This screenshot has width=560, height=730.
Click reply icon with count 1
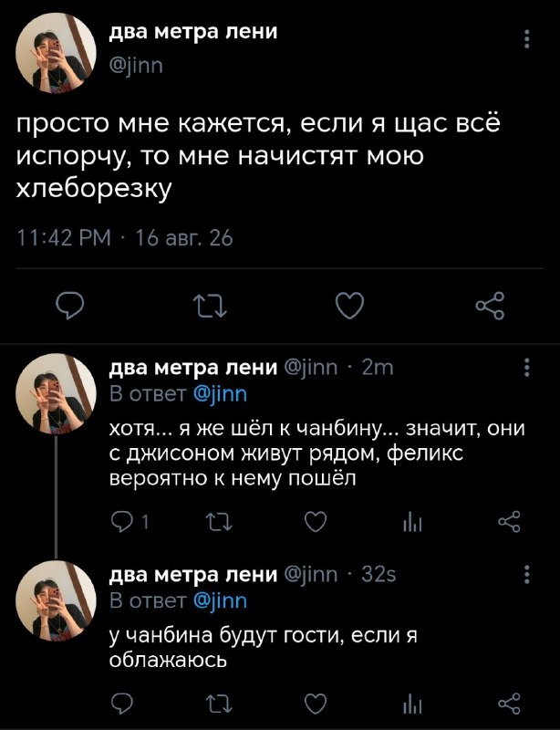coord(130,522)
